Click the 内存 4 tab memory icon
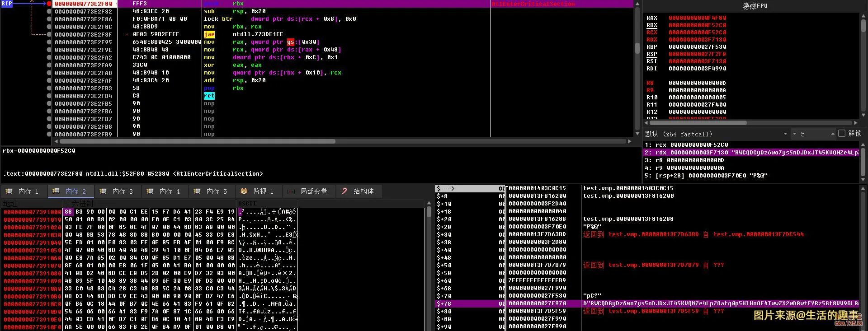The image size is (868, 331). click(x=150, y=191)
